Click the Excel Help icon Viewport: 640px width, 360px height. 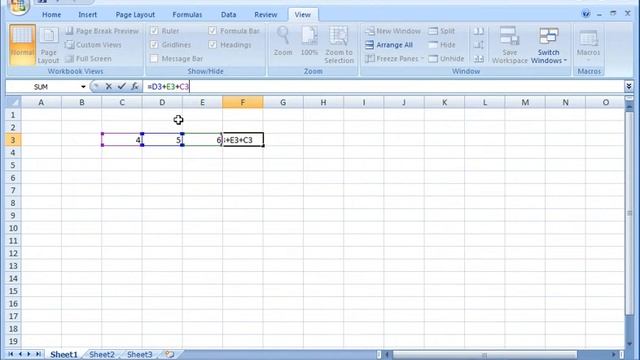point(586,14)
